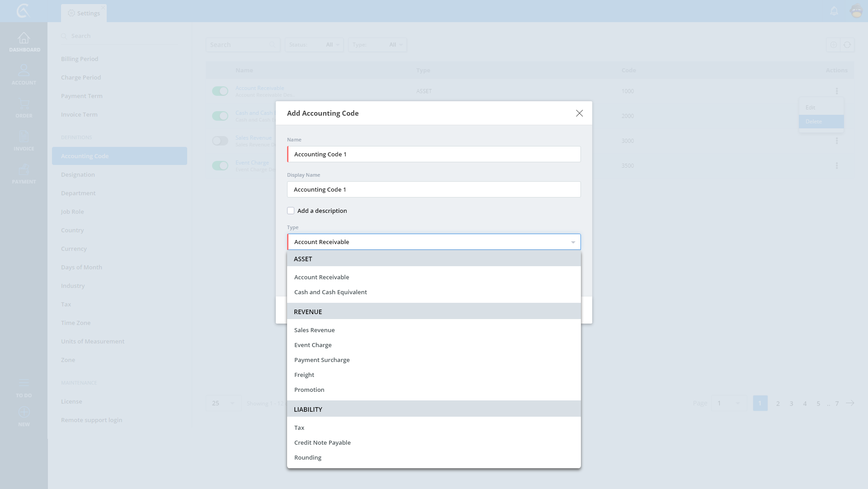This screenshot has height=489, width=868.
Task: Click the notification bell icon
Action: point(834,11)
